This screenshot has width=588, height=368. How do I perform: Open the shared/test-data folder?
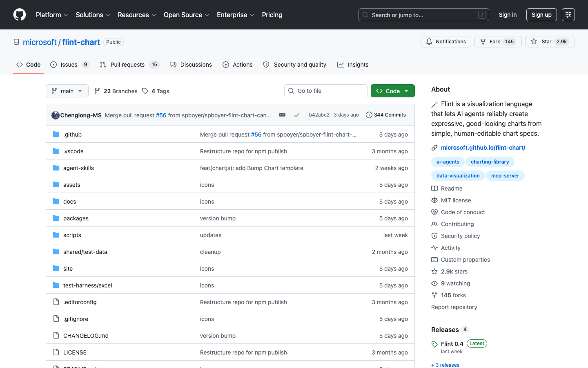85,252
